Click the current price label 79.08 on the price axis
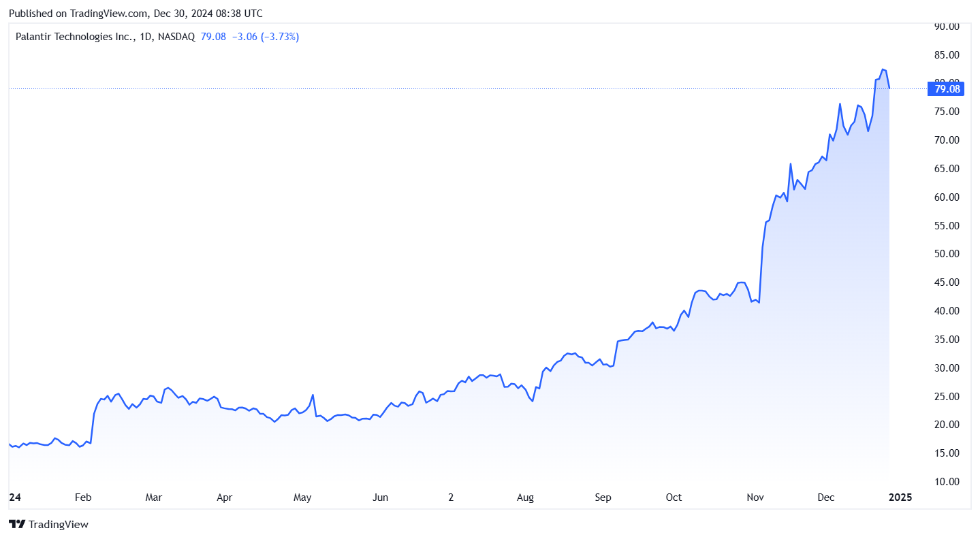This screenshot has width=980, height=539. click(x=947, y=88)
